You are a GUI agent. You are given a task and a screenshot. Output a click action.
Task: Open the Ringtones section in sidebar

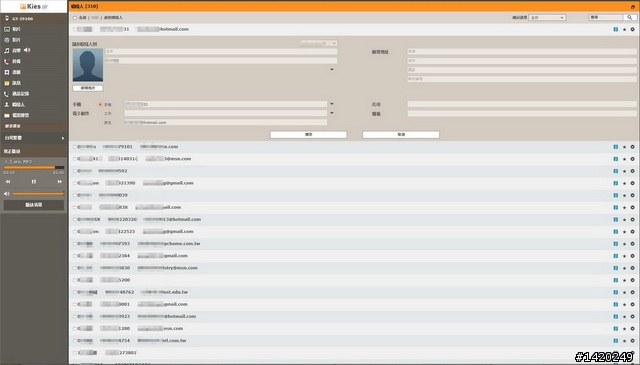[x=12, y=61]
